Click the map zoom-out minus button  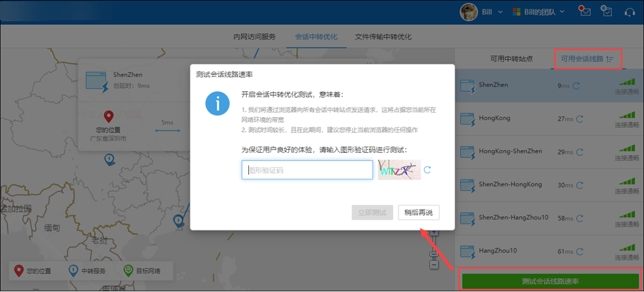[x=434, y=265]
